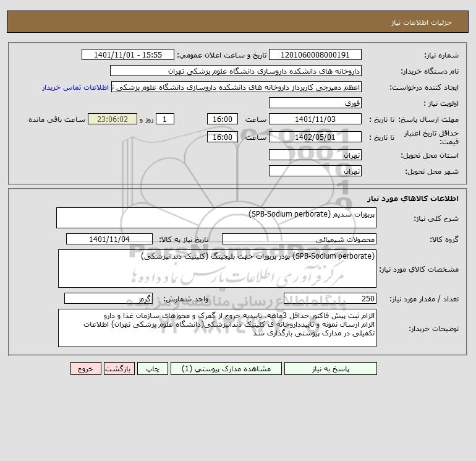Click the buyer organization name field
The image size is (476, 461).
(x=236, y=71)
